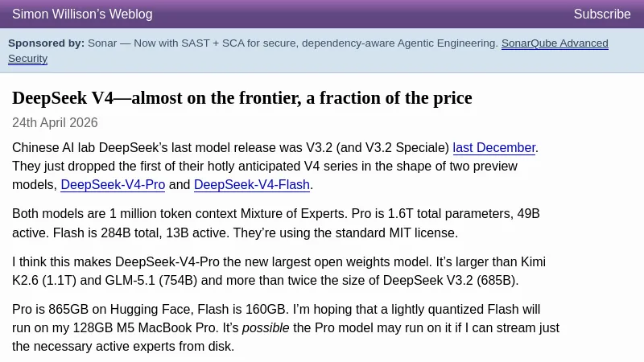
Task: Open the DeepSeek-V4-Pro model link
Action: pyautogui.click(x=113, y=185)
